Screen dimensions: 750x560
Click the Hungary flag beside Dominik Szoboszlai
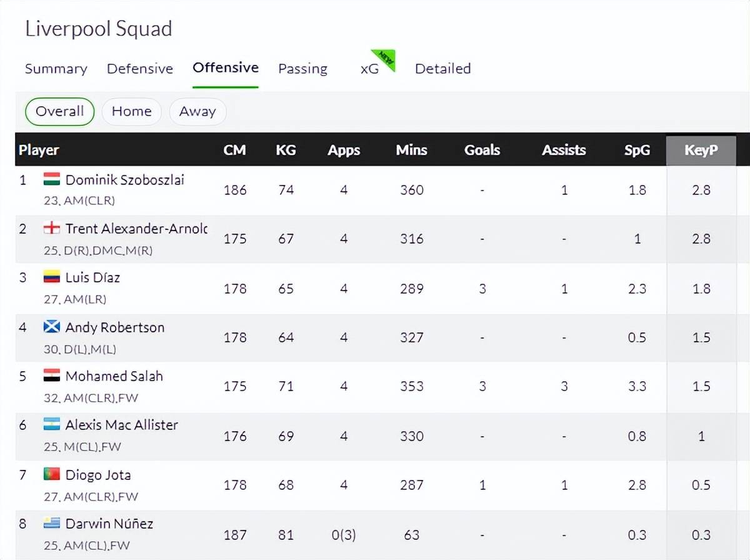51,180
